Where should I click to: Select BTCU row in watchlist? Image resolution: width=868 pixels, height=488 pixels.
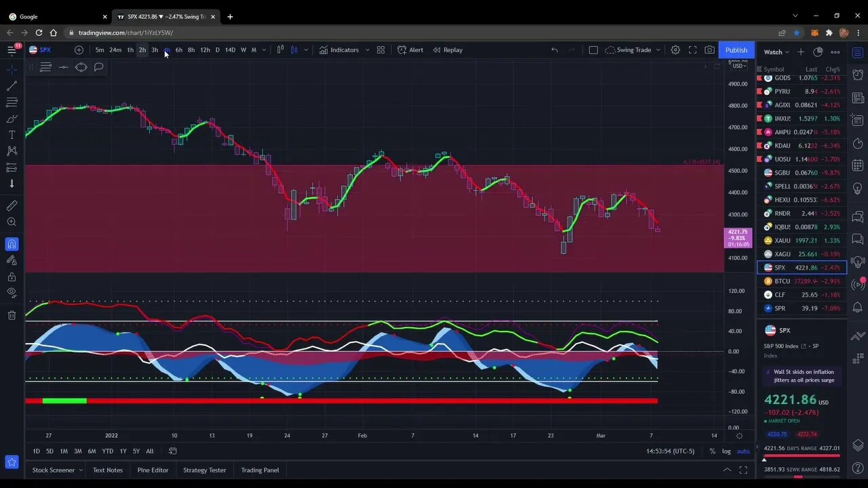[x=802, y=281]
